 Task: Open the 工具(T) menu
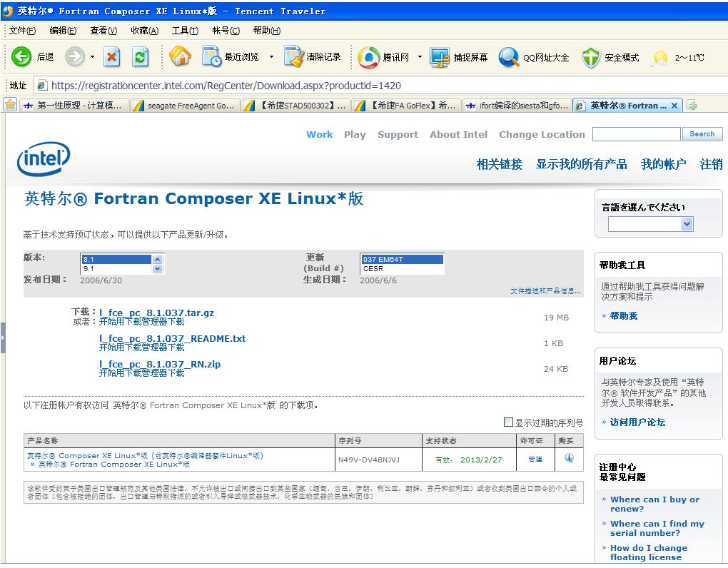(185, 31)
